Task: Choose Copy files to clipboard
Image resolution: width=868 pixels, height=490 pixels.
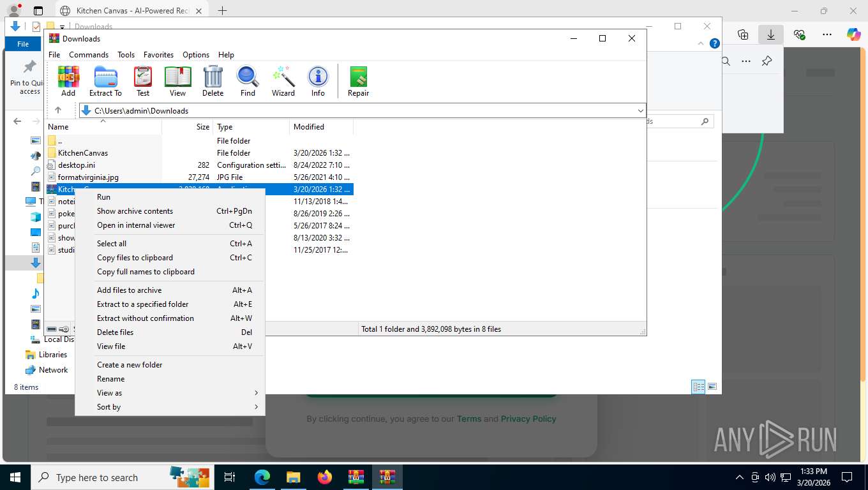Action: pyautogui.click(x=170, y=258)
